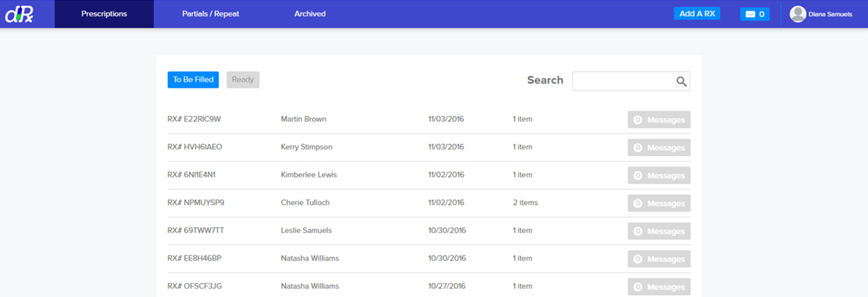Switch to the Archived tab

click(309, 14)
